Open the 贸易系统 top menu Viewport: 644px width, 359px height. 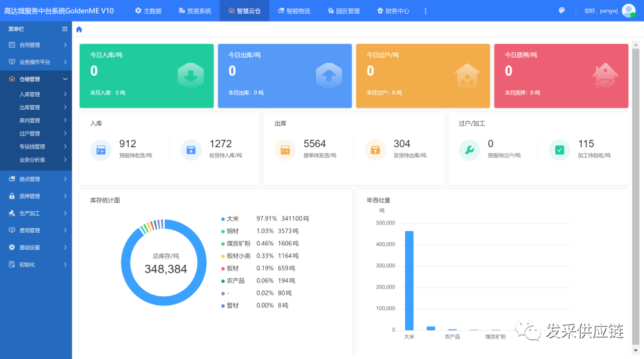[x=195, y=10]
